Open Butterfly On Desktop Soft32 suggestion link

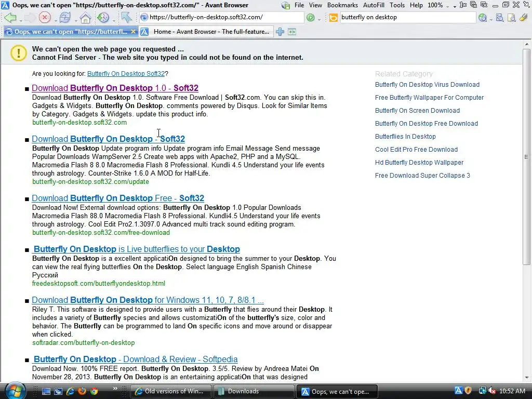click(x=126, y=74)
